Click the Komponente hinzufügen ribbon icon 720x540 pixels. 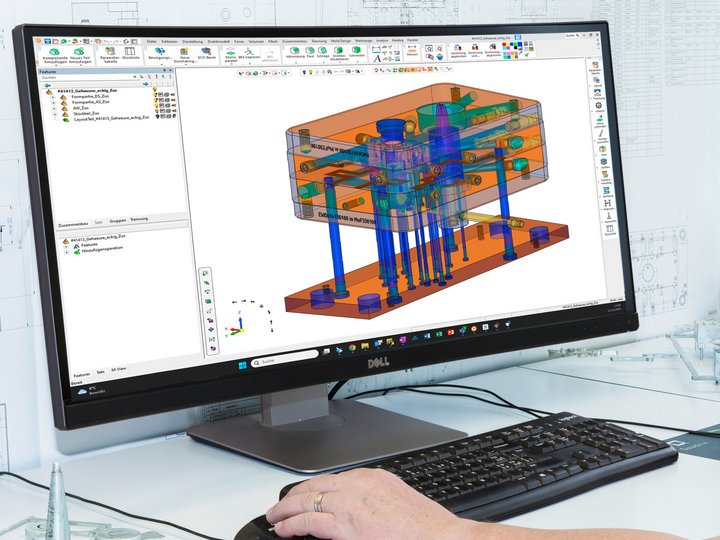53,53
